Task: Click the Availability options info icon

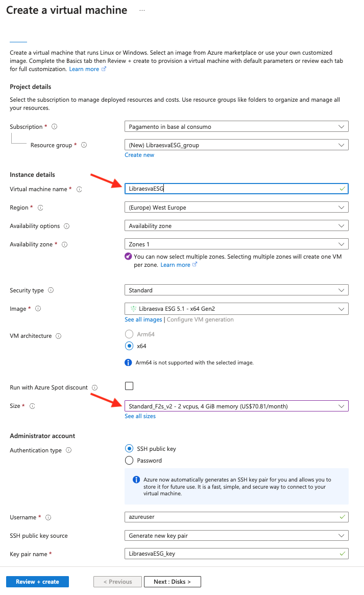Action: click(x=67, y=226)
